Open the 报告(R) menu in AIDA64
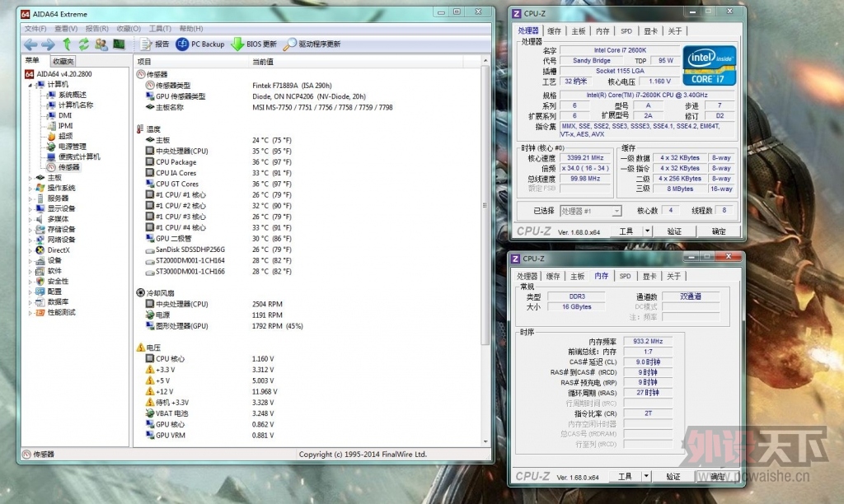 tap(97, 29)
